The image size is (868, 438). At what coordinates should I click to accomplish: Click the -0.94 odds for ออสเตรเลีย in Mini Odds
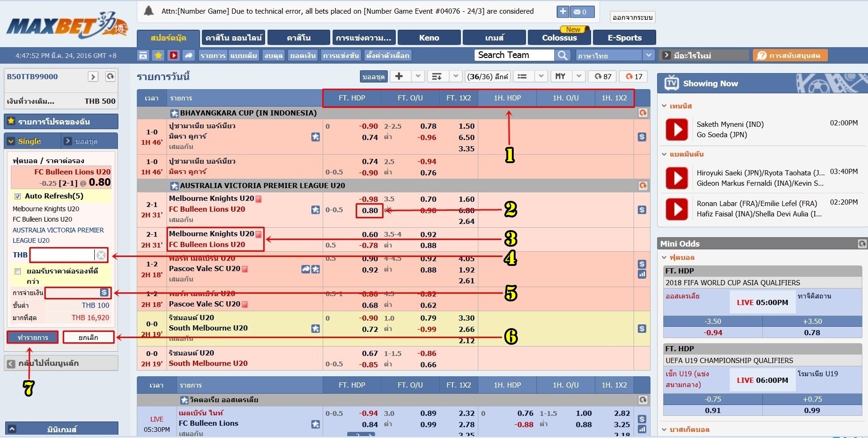click(x=713, y=332)
